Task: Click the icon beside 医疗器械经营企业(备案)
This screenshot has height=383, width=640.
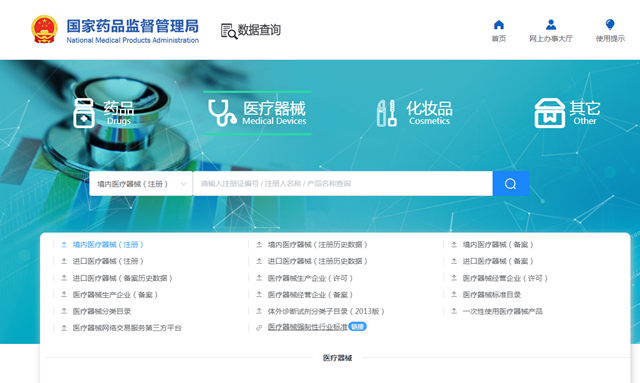Action: (x=259, y=294)
